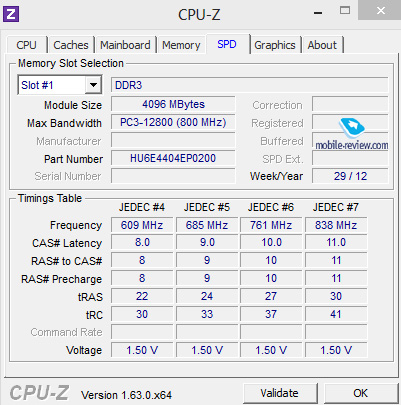Click the CPU-Z purple app icon
This screenshot has width=401, height=405.
coord(11,14)
